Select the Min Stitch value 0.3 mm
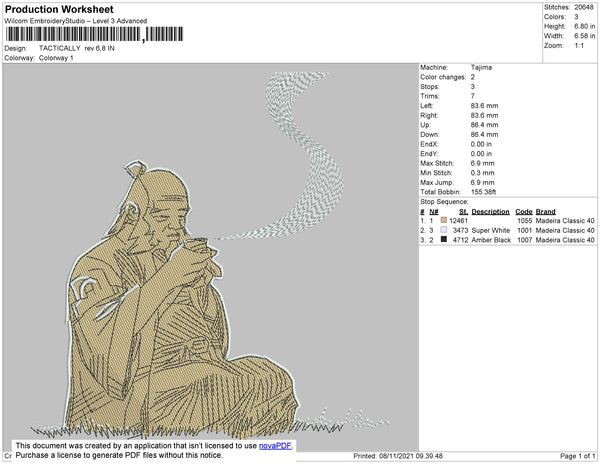This screenshot has width=600, height=464. 482,173
